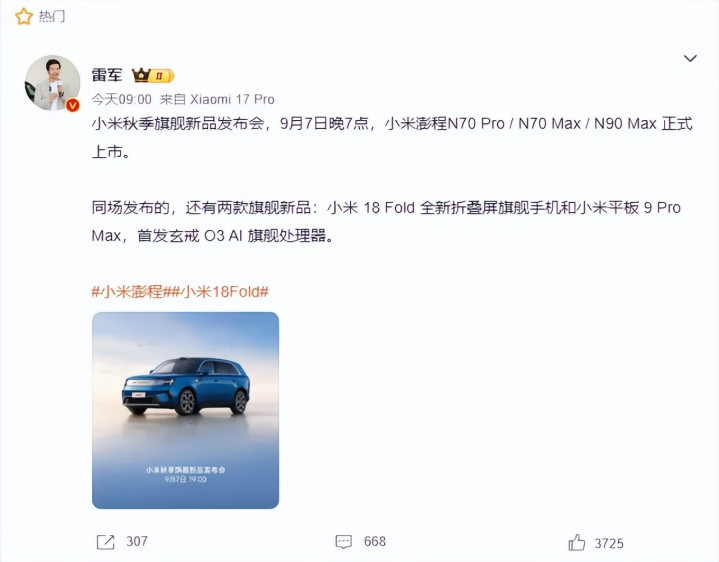Viewport: 719px width, 562px height.
Task: Click the hot topic star icon
Action: pyautogui.click(x=24, y=17)
